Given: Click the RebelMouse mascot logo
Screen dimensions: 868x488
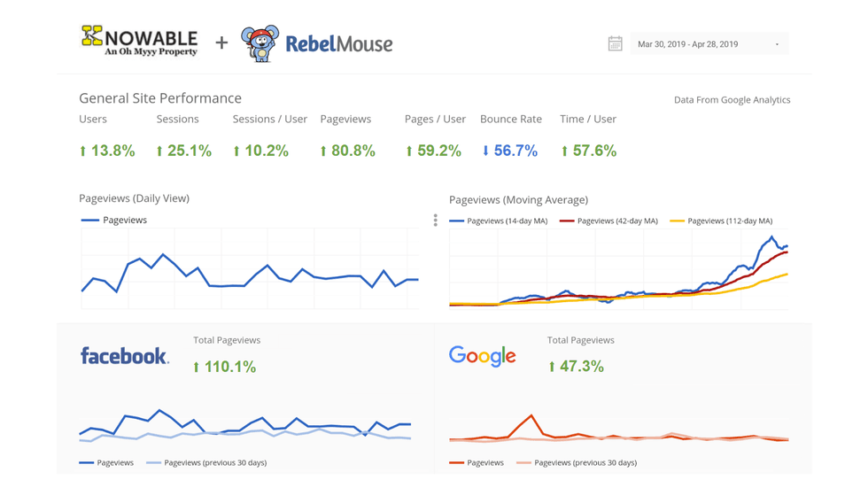Looking at the screenshot, I should point(260,43).
